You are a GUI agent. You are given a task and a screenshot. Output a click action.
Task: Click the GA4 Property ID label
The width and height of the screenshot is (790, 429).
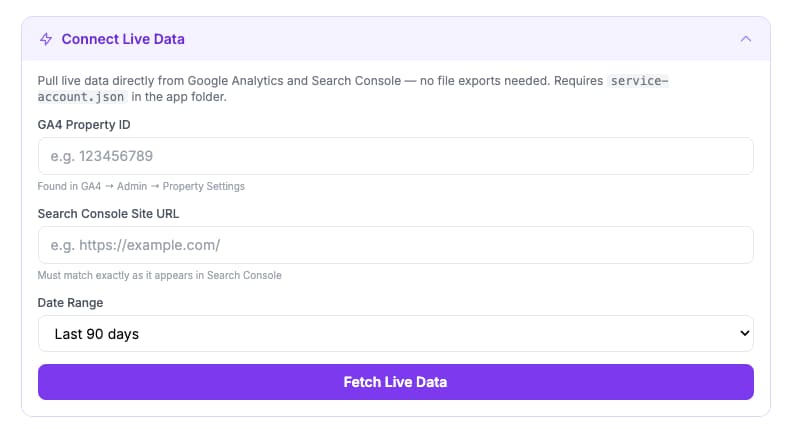point(84,125)
